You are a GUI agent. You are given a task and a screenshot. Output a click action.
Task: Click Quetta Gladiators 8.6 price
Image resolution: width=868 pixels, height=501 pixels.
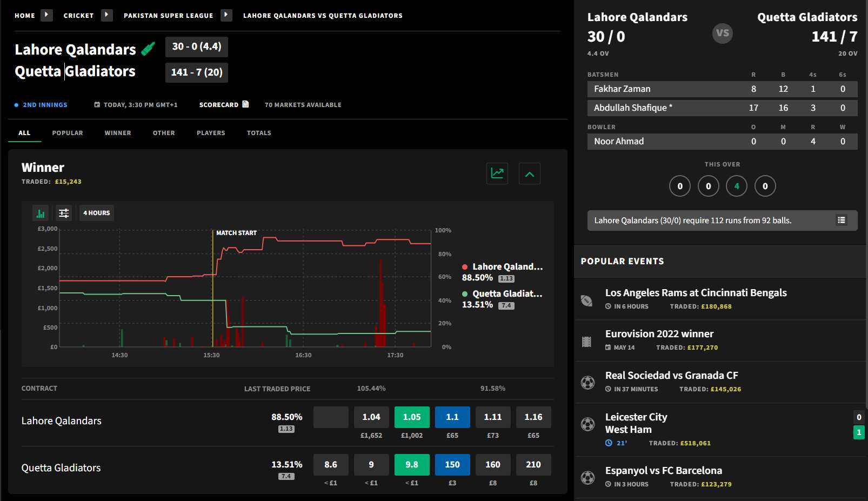(331, 465)
